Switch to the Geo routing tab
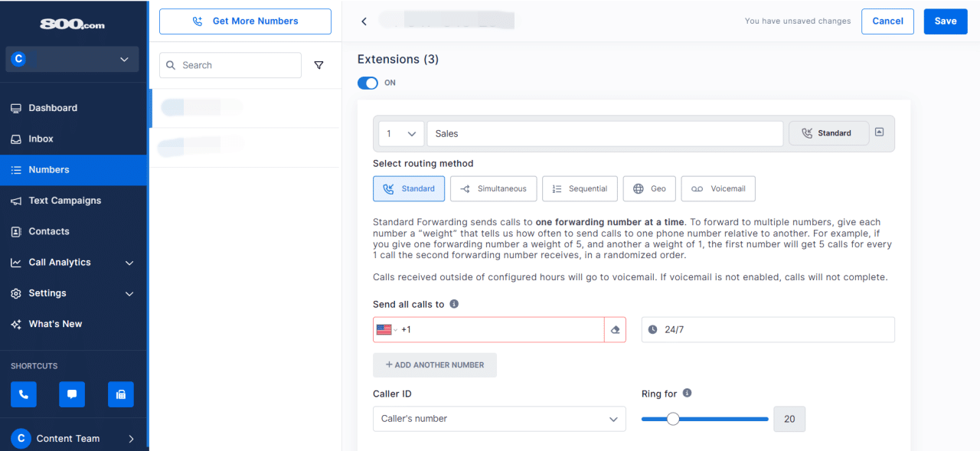Image resolution: width=980 pixels, height=451 pixels. click(648, 188)
